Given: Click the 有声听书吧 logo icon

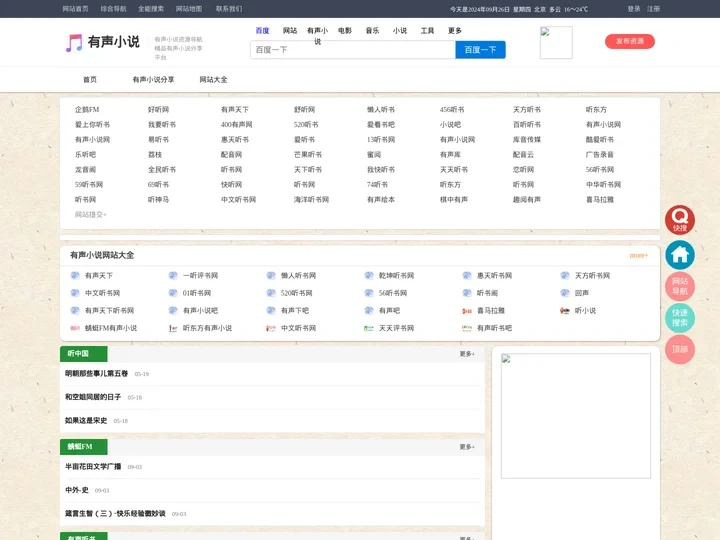Looking at the screenshot, I should (467, 328).
